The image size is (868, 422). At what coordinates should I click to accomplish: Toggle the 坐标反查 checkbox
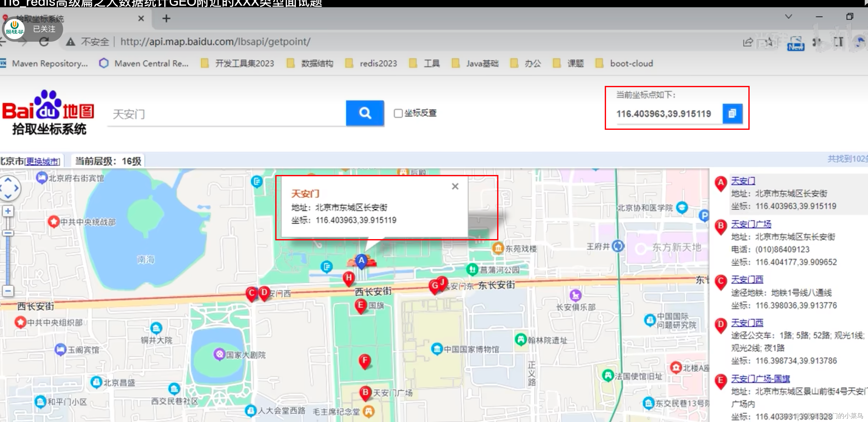pyautogui.click(x=398, y=113)
